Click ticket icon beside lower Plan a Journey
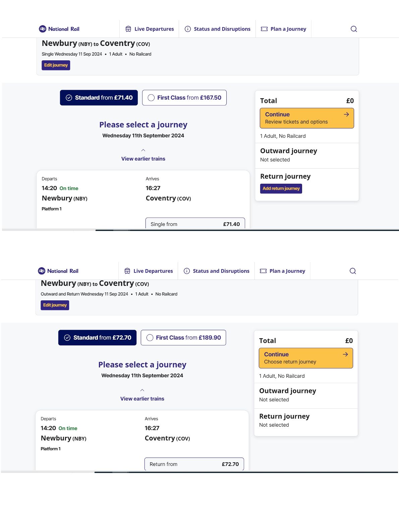 (263, 271)
